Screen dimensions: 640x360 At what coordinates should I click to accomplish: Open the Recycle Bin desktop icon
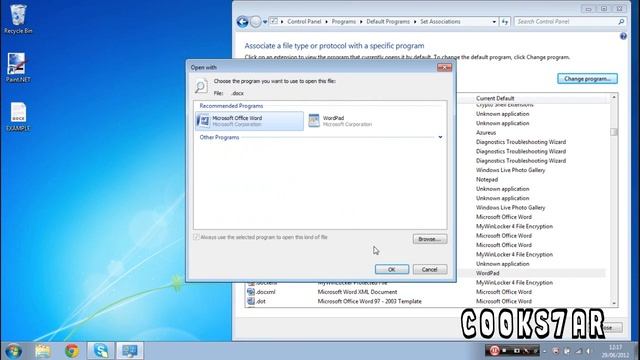click(18, 19)
